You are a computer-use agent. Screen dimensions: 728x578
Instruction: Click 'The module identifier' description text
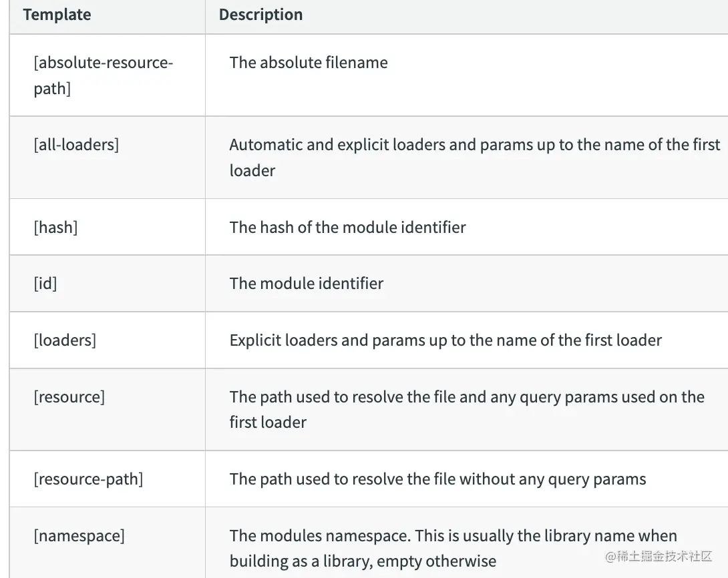(x=306, y=283)
